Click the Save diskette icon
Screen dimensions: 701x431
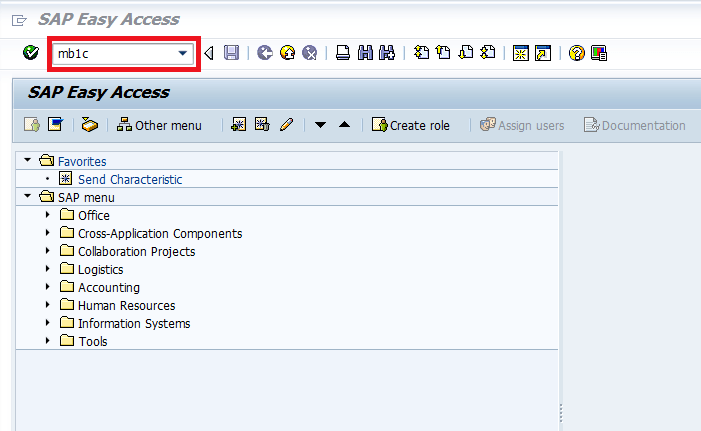[x=231, y=53]
